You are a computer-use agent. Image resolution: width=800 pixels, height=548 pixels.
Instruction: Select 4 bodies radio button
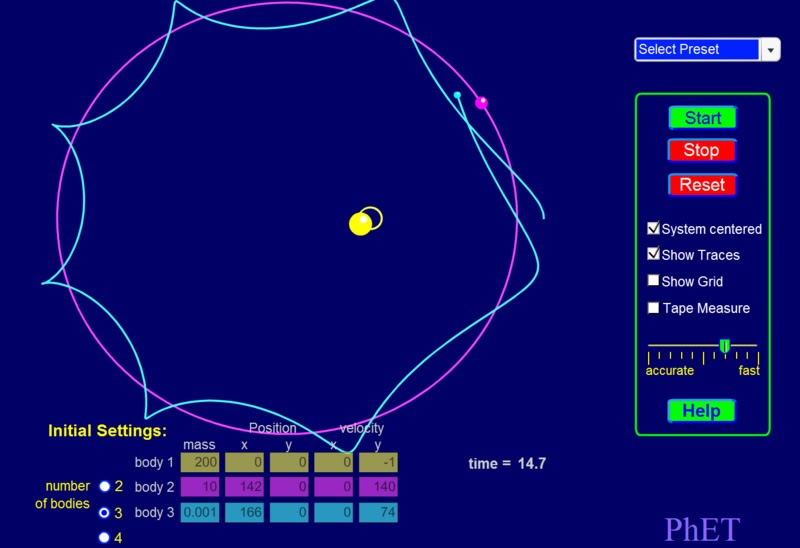(105, 537)
